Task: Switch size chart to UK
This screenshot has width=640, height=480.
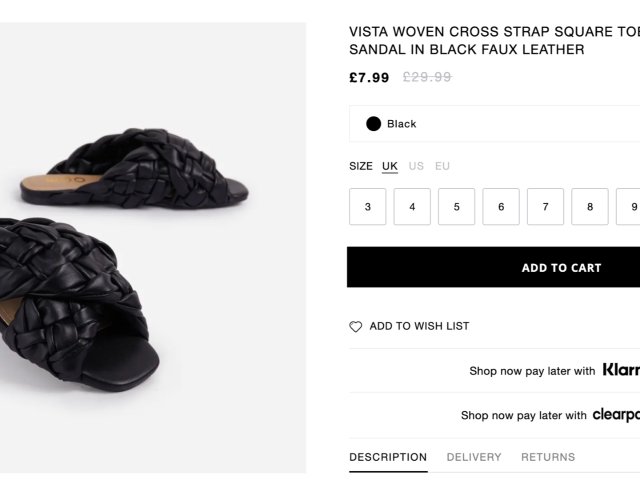Action: [390, 166]
